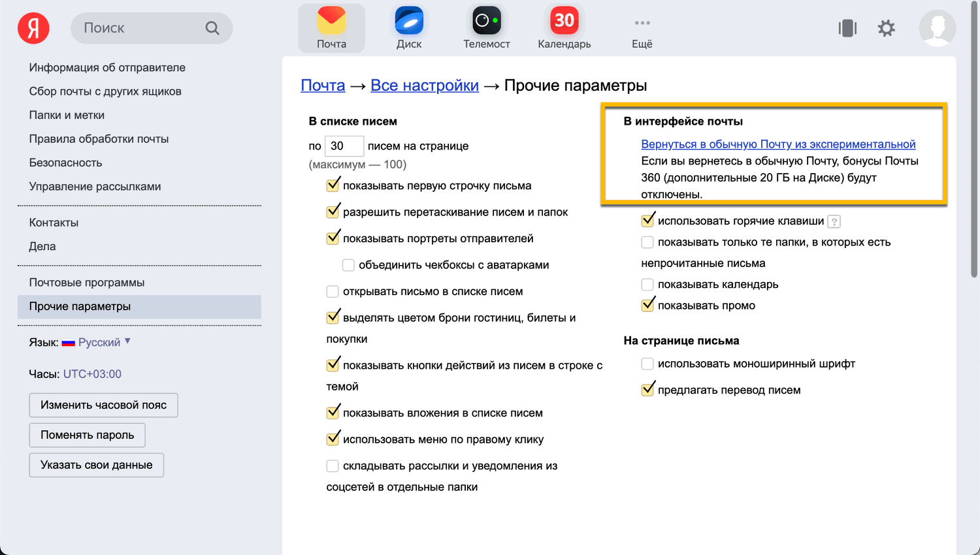The image size is (980, 555).
Task: Click the Поиск search field
Action: coord(152,28)
